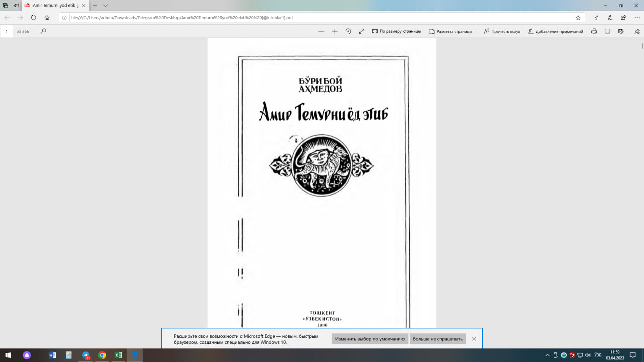
Task: Expand the tab preview chevron
Action: [105, 5]
